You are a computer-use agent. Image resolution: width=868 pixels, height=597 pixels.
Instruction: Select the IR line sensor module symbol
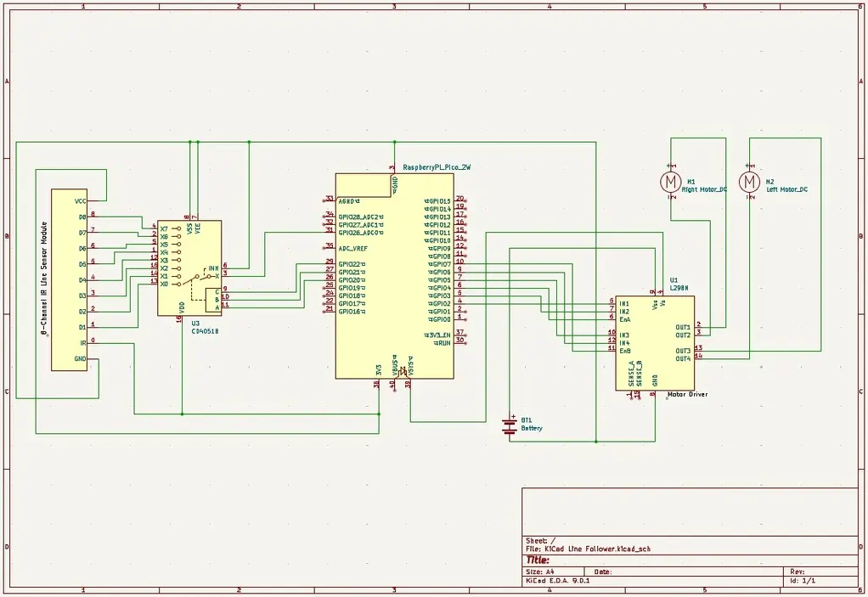point(69,280)
